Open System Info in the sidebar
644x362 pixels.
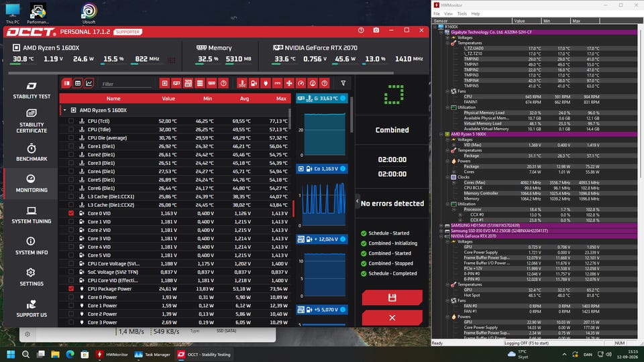point(32,245)
